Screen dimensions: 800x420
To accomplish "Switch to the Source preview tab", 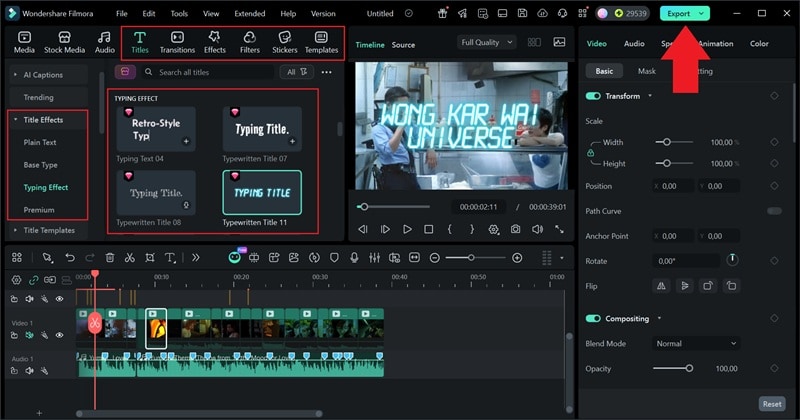I will (403, 44).
